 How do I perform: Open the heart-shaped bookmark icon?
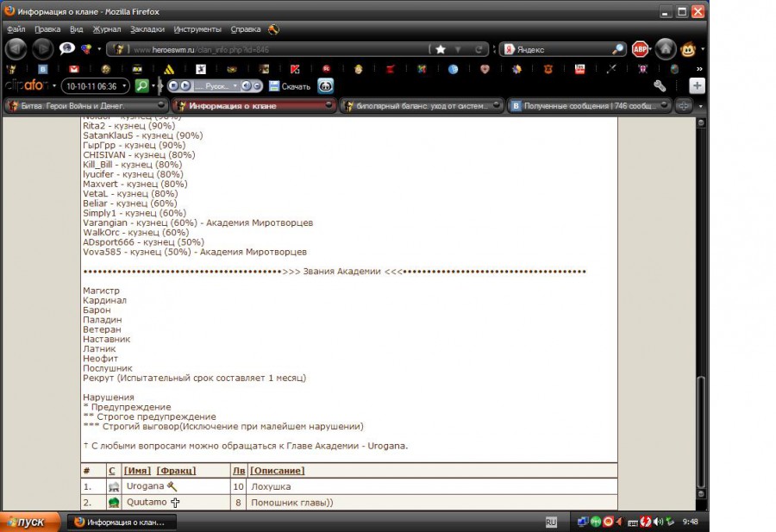485,69
